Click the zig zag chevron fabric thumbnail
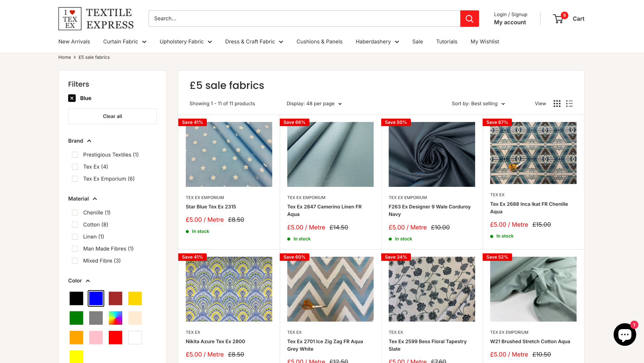Screen dimensions: 644x363 330,289
